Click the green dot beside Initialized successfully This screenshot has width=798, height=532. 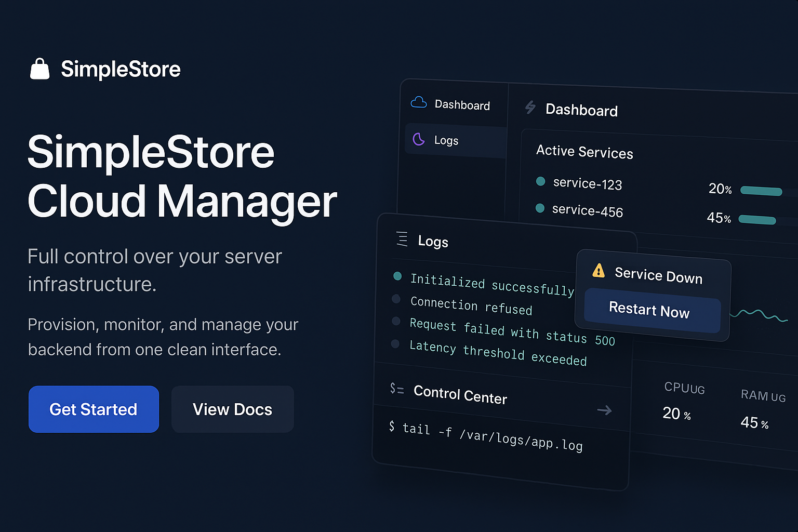point(397,276)
